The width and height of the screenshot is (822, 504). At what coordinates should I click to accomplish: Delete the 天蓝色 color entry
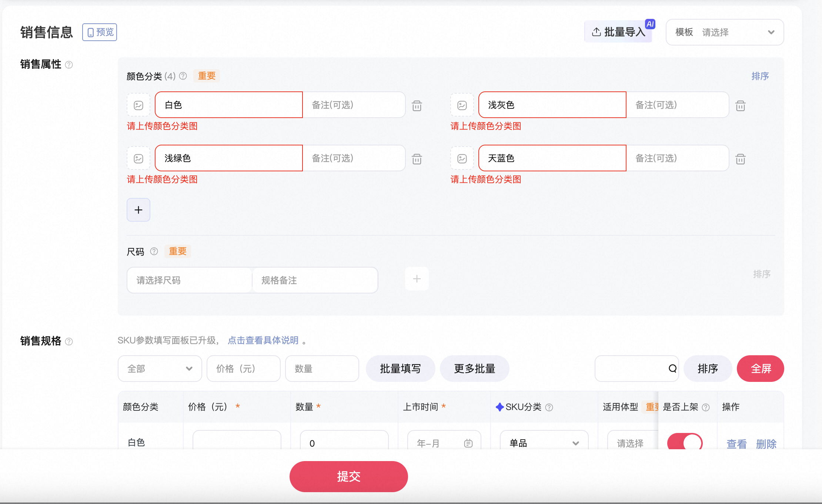tap(741, 159)
